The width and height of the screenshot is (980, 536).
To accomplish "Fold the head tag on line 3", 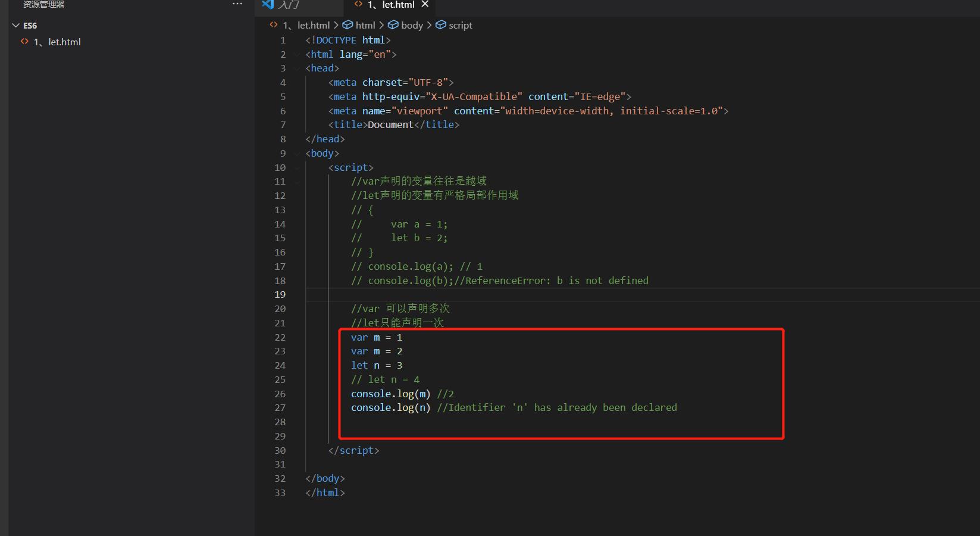I will (297, 68).
